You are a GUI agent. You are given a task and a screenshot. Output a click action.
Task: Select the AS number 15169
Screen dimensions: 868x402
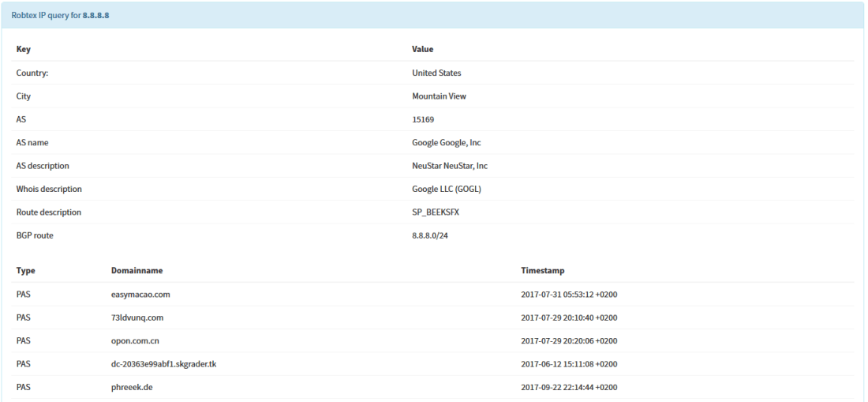[x=423, y=119]
